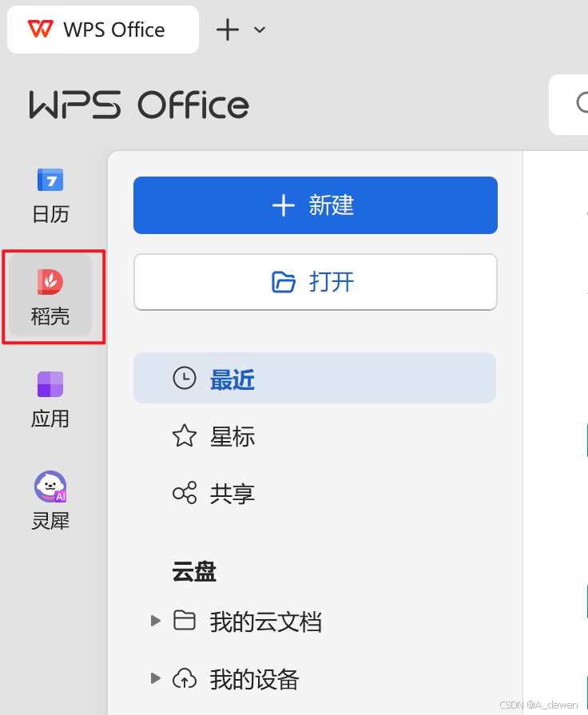Click the 云盘 section heading
The width and height of the screenshot is (588, 715).
click(x=194, y=571)
